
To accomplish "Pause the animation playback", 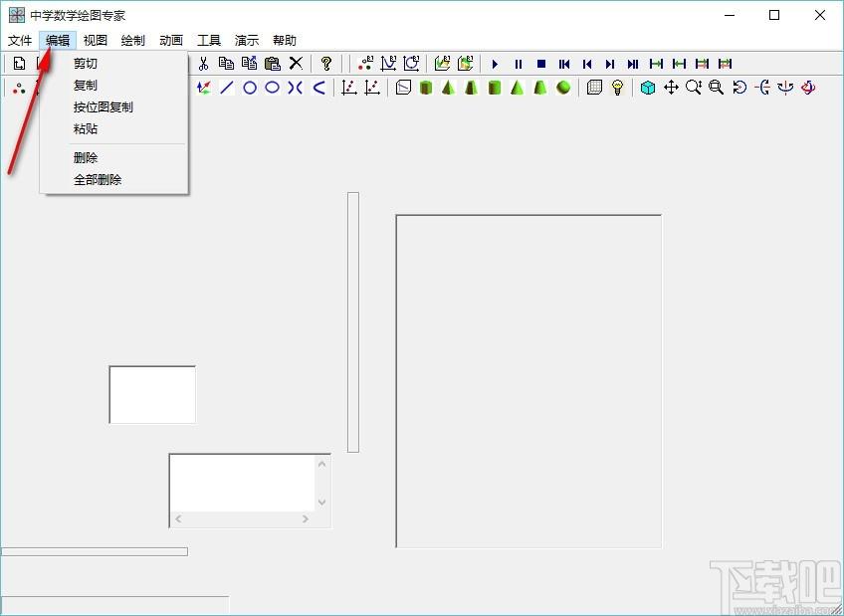I will pos(519,64).
